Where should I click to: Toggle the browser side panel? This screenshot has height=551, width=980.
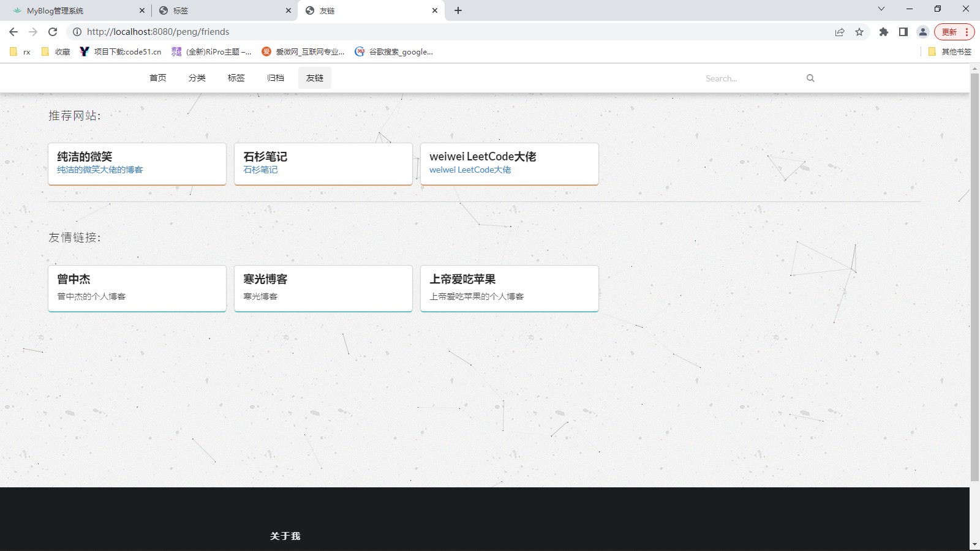point(903,32)
